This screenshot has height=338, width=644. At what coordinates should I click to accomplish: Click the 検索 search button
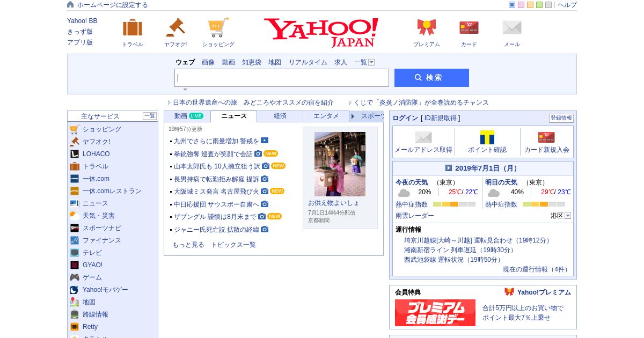(431, 78)
